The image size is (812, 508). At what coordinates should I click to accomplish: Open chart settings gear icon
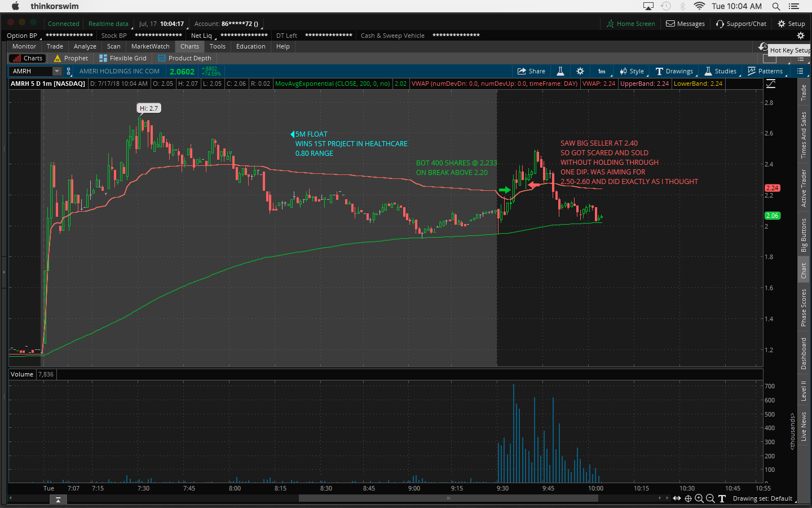580,71
